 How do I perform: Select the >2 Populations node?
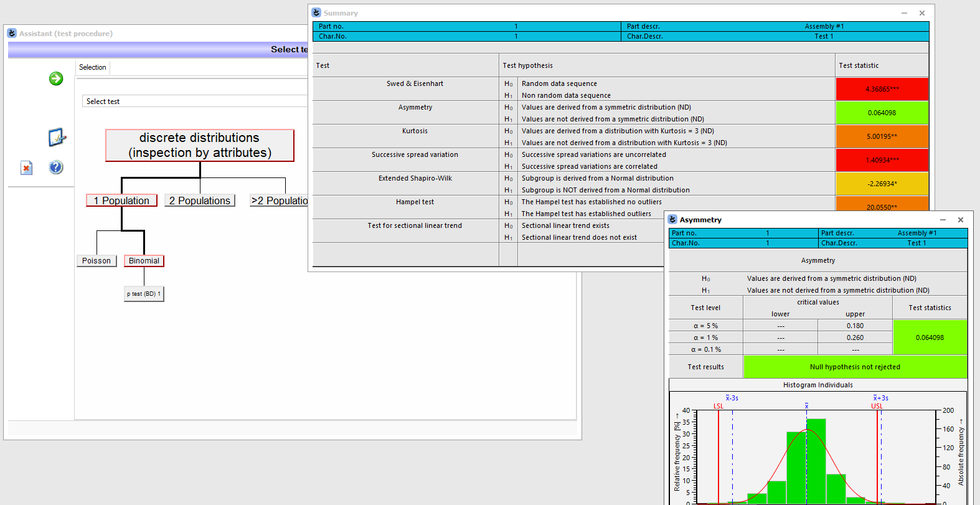(x=279, y=201)
